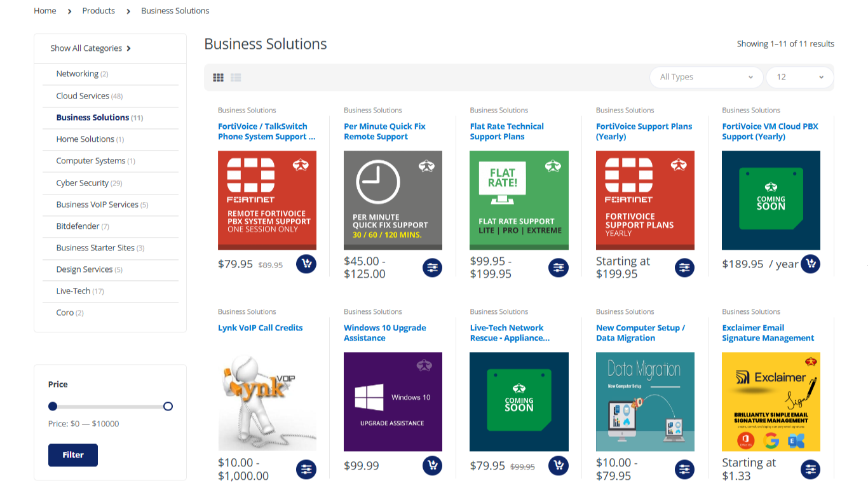
Task: Click the $189.95 / year price text
Action: click(x=760, y=264)
